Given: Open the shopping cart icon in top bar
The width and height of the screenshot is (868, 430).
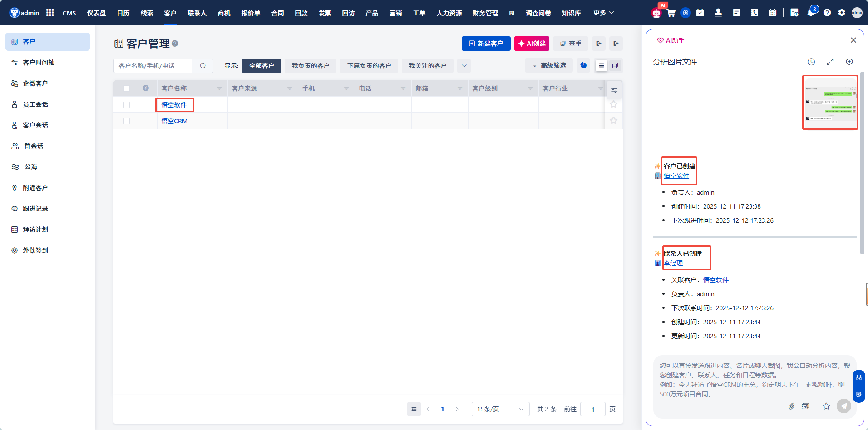Looking at the screenshot, I should click(671, 13).
